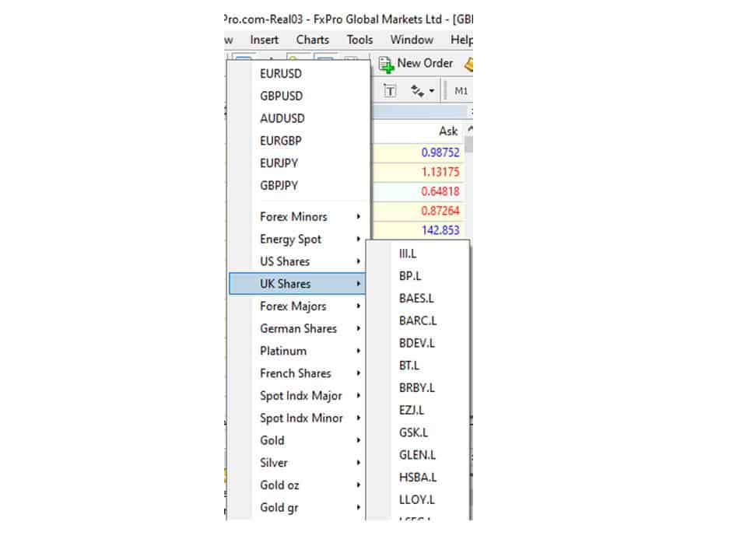Open the Gold oz submenu
The height and width of the screenshot is (560, 747).
pos(298,485)
